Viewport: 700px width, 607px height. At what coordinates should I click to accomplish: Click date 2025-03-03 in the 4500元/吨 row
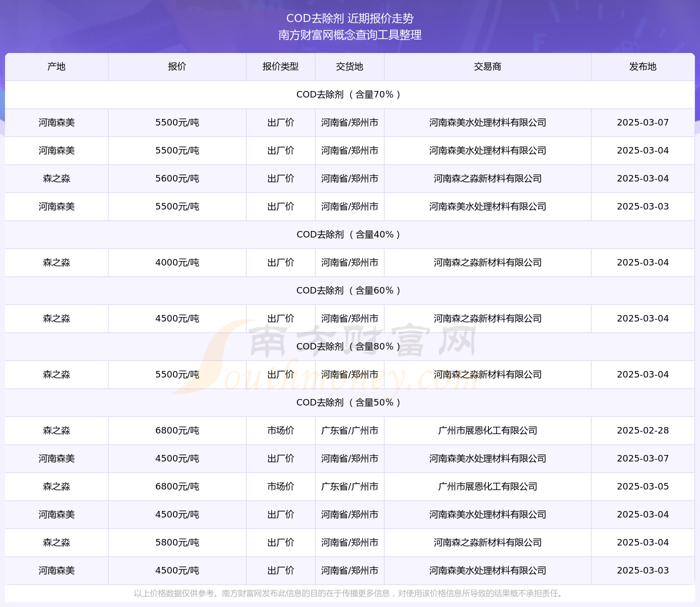[643, 570]
